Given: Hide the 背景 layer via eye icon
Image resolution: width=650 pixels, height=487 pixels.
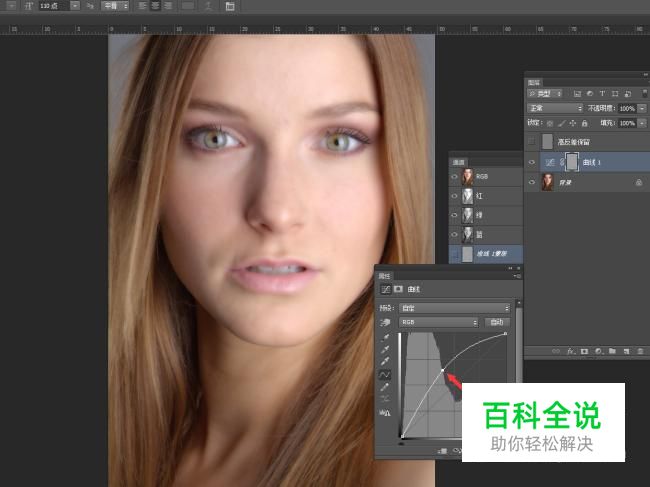Looking at the screenshot, I should point(532,181).
